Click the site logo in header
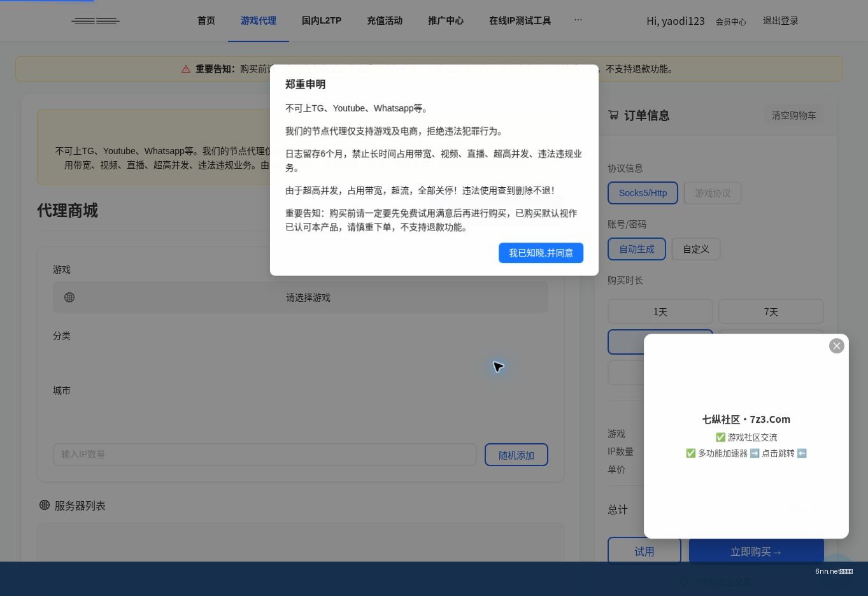868x596 pixels. (96, 21)
